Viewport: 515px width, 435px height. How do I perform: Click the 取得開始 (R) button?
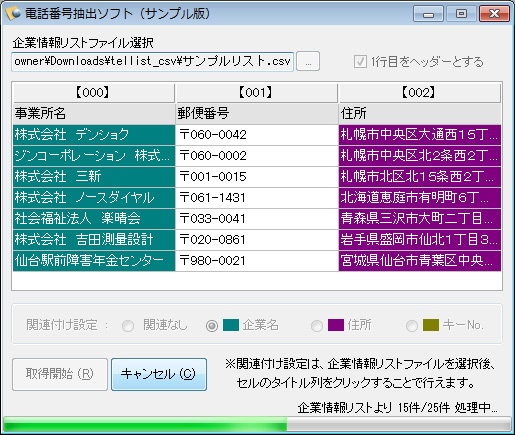(x=60, y=374)
